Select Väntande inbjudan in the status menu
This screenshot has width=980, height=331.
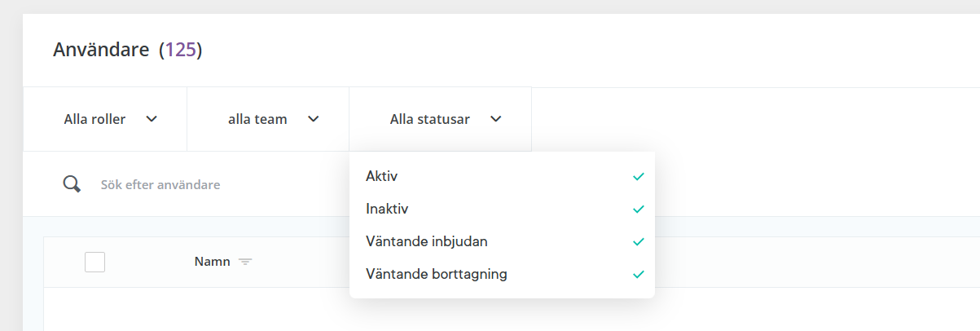coord(502,241)
